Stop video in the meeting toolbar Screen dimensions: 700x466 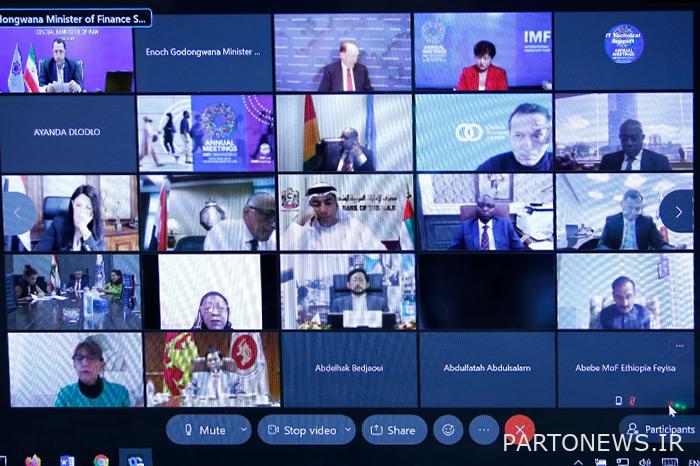coord(298,430)
